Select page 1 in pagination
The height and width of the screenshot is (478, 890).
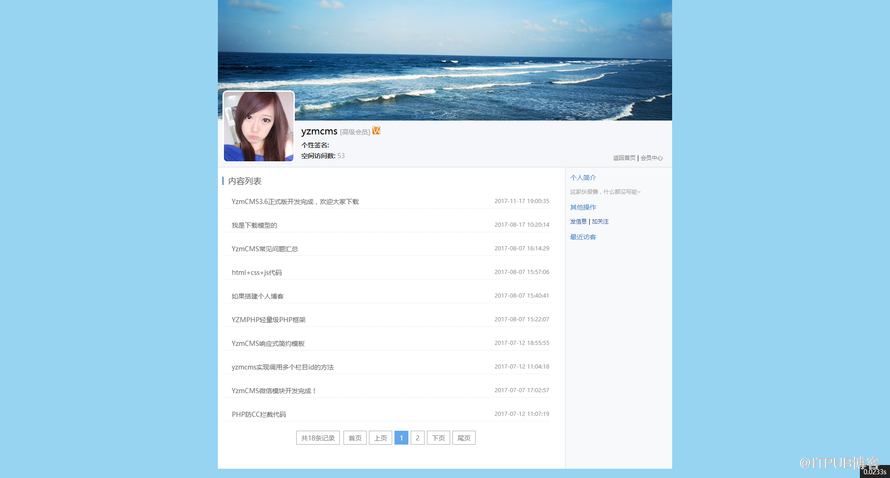[401, 438]
